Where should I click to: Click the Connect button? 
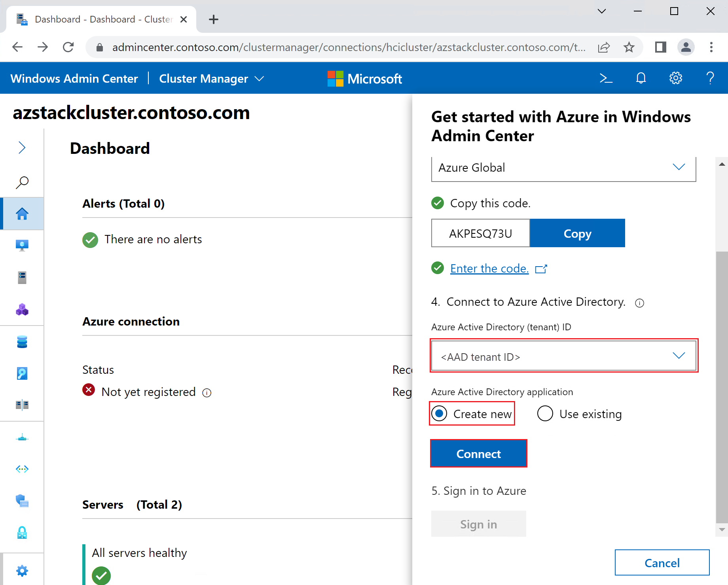tap(478, 454)
